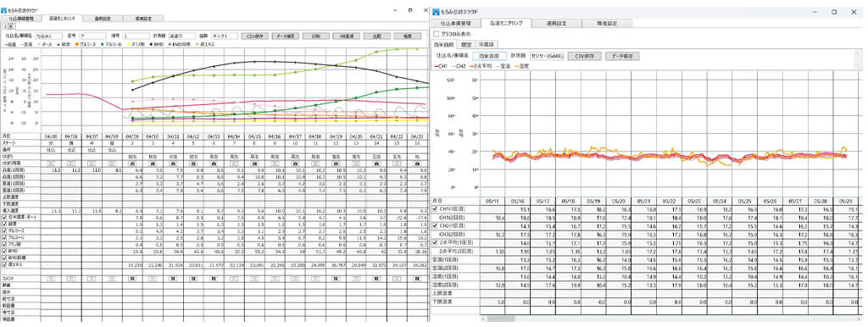Click the app icon in the right window title bar

click(437, 11)
